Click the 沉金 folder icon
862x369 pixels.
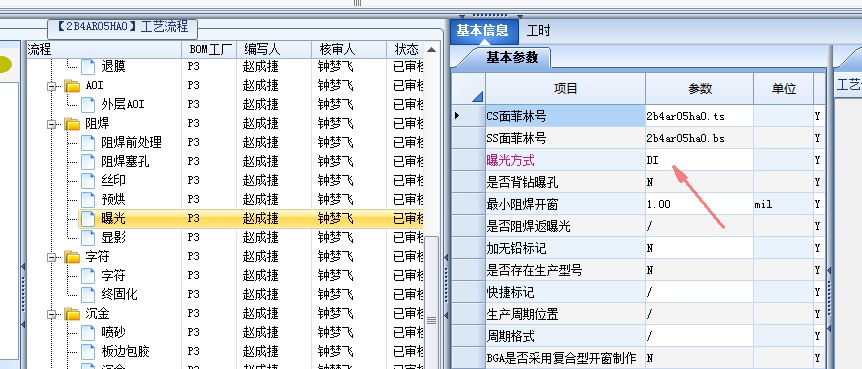72,314
